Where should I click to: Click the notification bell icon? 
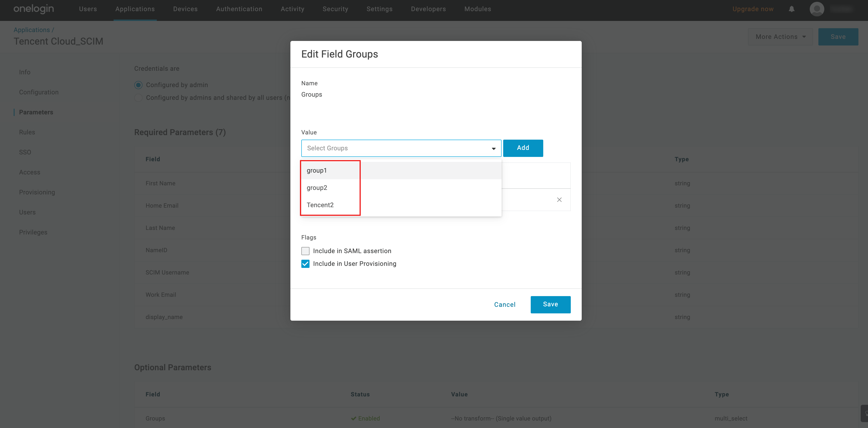tap(792, 9)
